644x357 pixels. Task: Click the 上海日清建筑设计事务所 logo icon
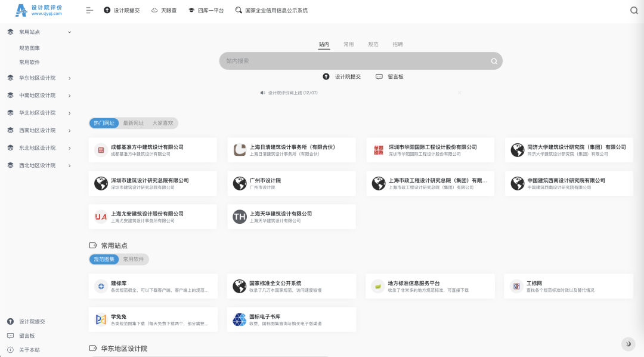tap(240, 150)
